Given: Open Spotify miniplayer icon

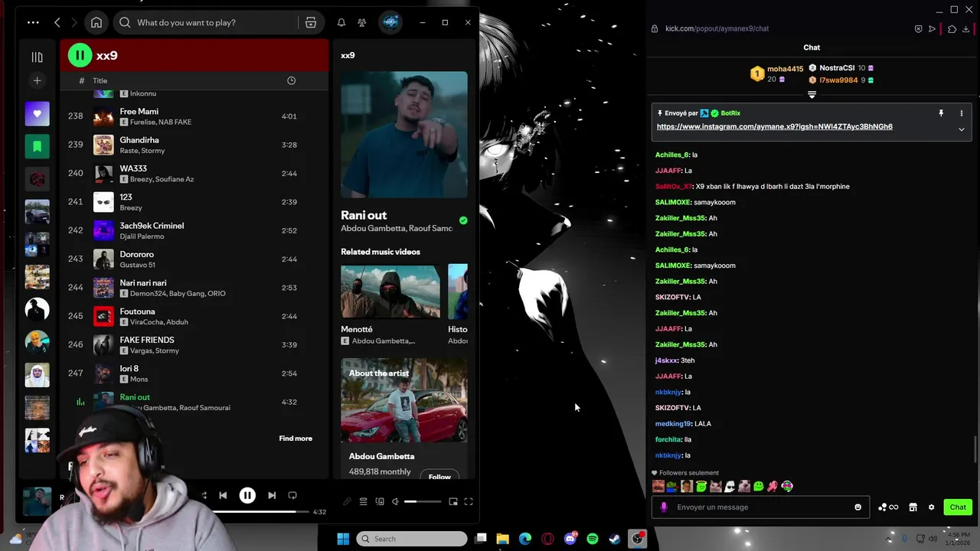Looking at the screenshot, I should (453, 502).
